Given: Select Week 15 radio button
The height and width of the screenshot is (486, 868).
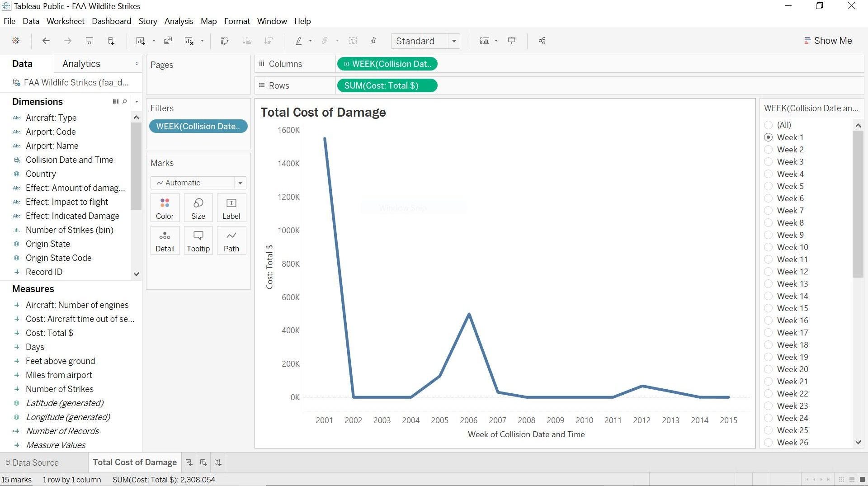Looking at the screenshot, I should coord(769,308).
